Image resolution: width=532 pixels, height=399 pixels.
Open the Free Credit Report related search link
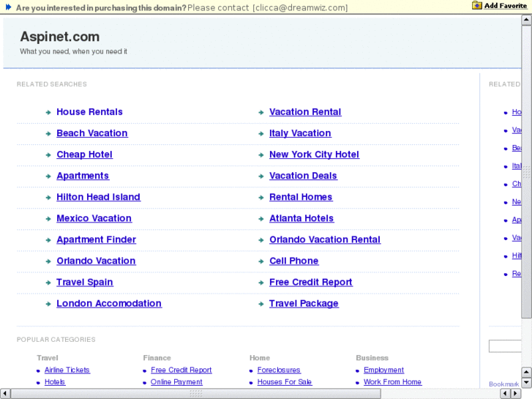311,282
